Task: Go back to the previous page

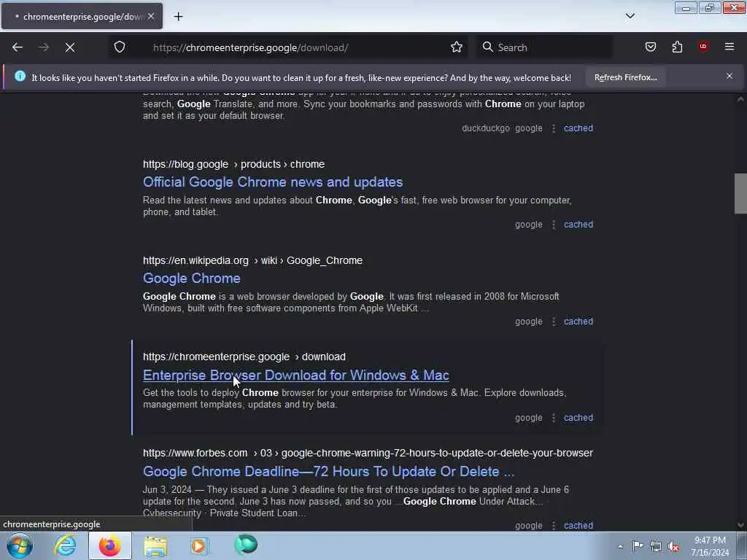Action: pyautogui.click(x=18, y=47)
